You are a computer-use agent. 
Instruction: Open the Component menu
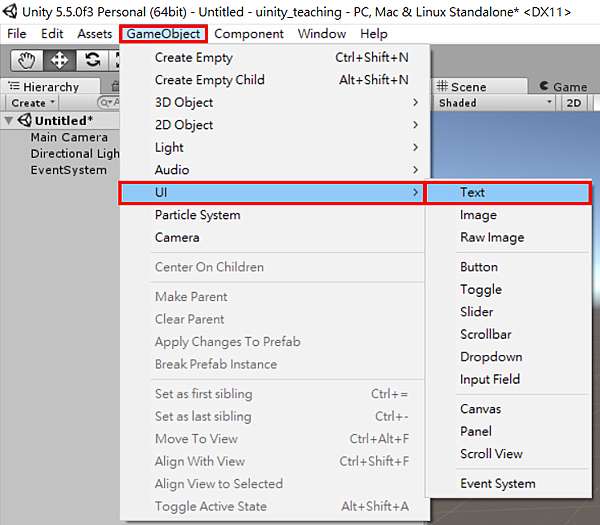tap(249, 34)
